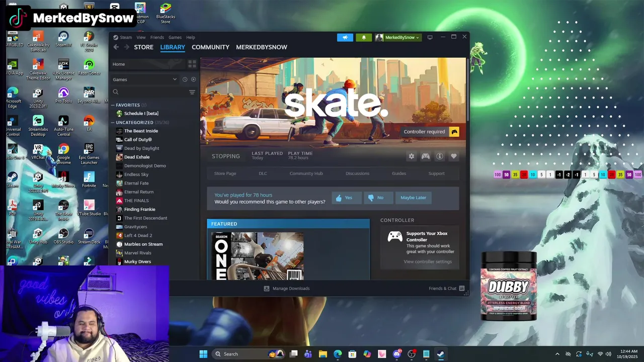This screenshot has width=644, height=362.
Task: Open Manage Downloads
Action: 287,289
